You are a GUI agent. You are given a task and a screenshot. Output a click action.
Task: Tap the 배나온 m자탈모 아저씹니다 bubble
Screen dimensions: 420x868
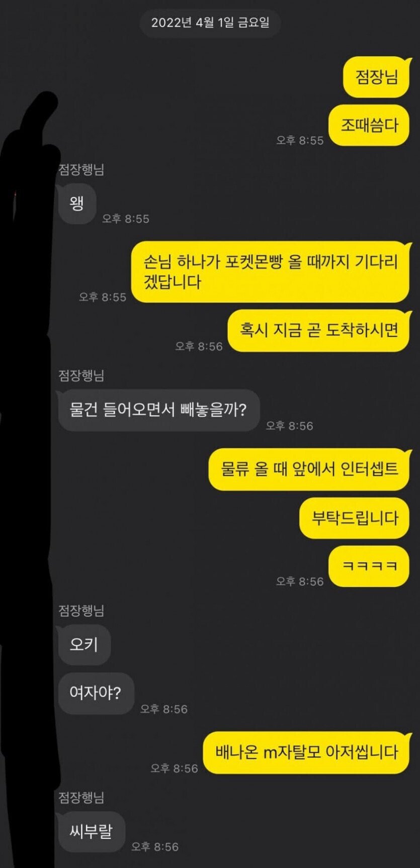306,752
